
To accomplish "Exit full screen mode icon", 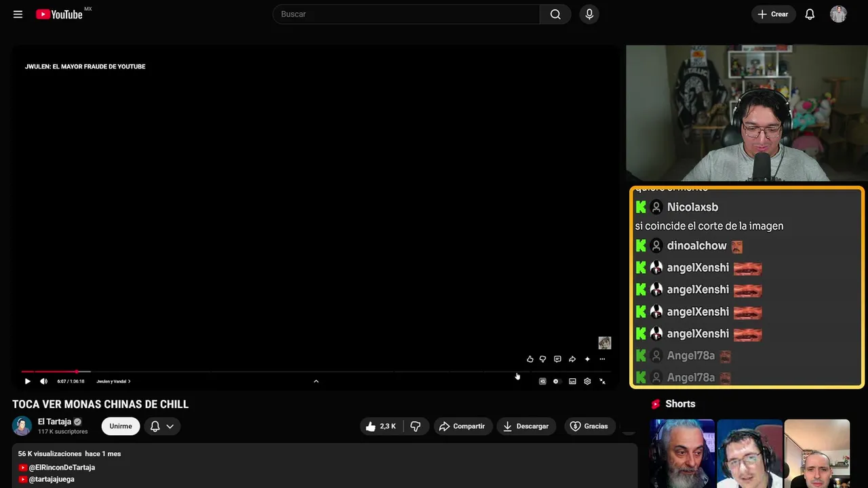I will pos(602,382).
